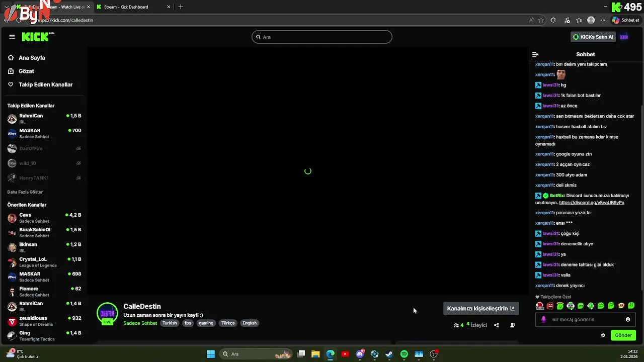
Task: Open recommended channel BurakSakinOl
Action: 44,232
